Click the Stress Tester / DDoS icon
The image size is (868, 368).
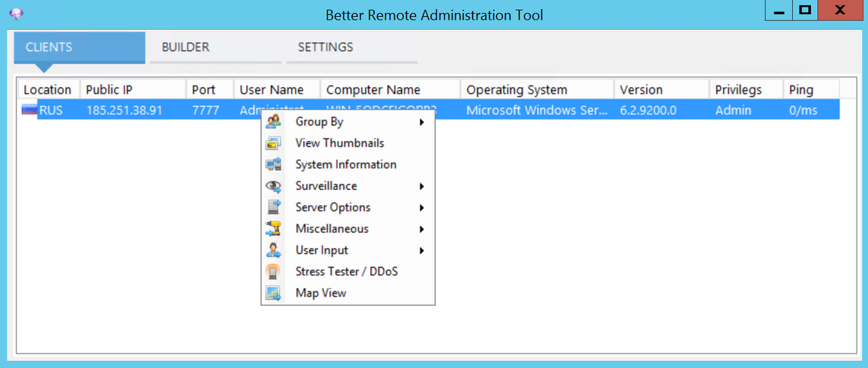click(273, 272)
